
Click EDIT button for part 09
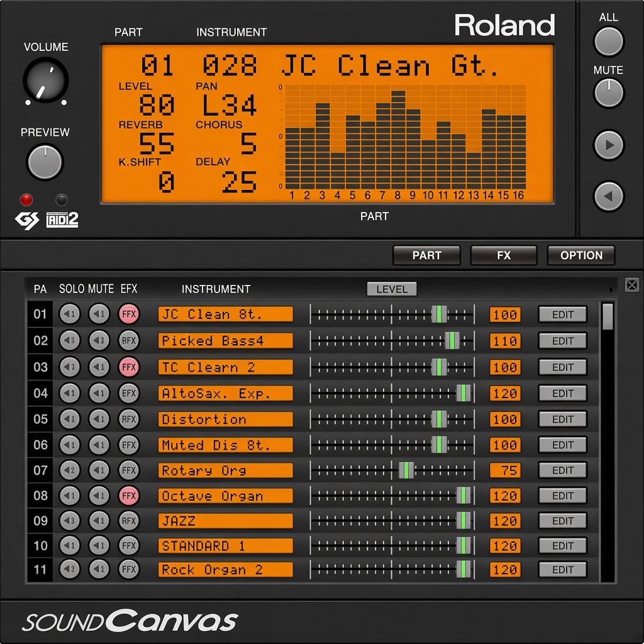[562, 521]
